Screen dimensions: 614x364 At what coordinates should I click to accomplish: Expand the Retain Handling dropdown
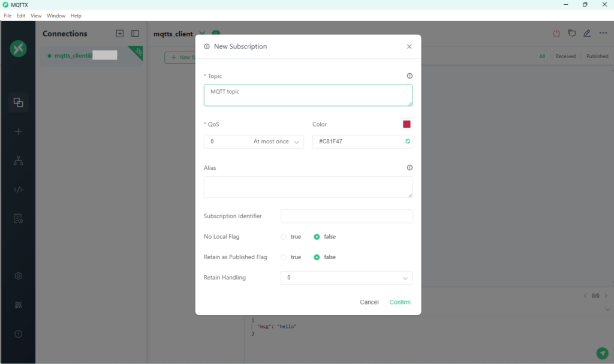click(346, 278)
